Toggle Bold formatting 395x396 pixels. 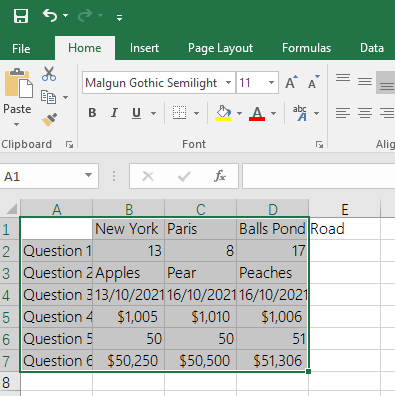click(92, 113)
